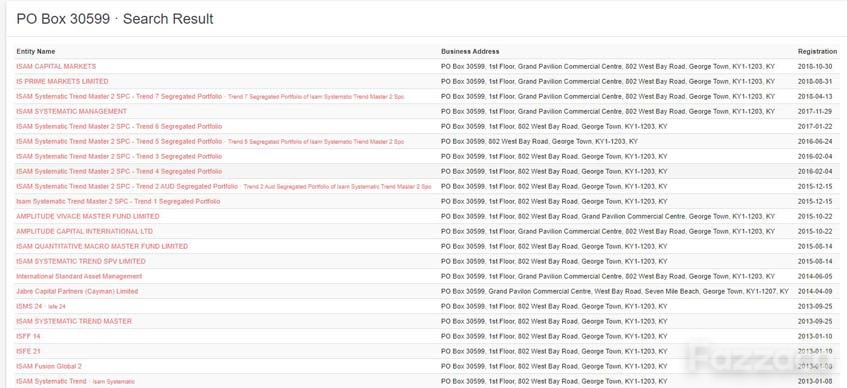847x388 pixels.
Task: Open AMPLITUDE CAPITAL INTERNATIONAL LTD
Action: click(84, 231)
